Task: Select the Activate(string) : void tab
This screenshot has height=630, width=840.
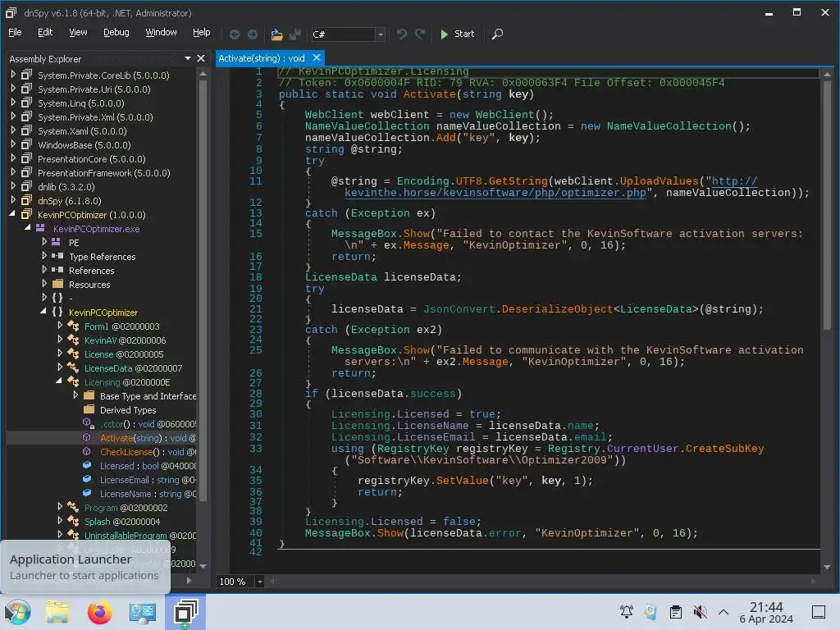Action: 262,58
